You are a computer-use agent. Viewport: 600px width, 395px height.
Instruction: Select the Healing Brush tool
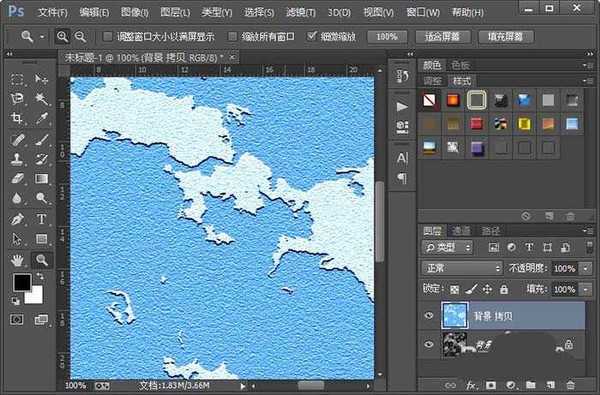(x=17, y=139)
